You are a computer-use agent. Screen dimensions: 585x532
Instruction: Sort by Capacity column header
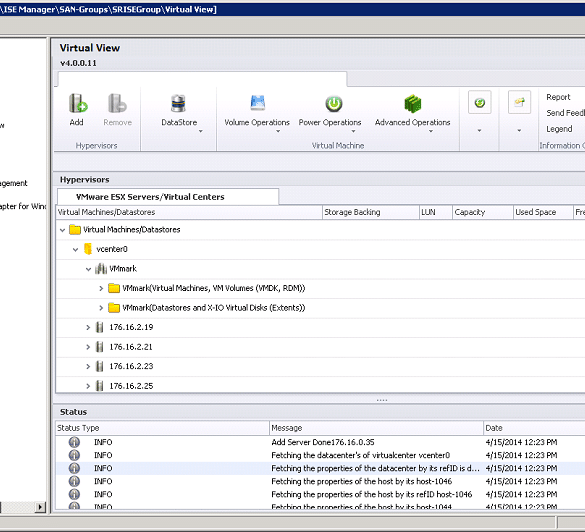[483, 212]
